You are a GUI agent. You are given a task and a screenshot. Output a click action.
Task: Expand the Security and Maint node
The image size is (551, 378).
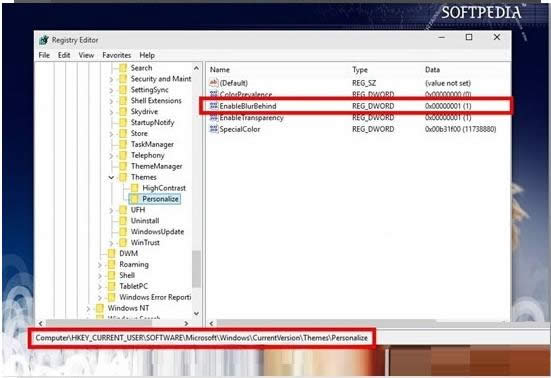pos(111,79)
